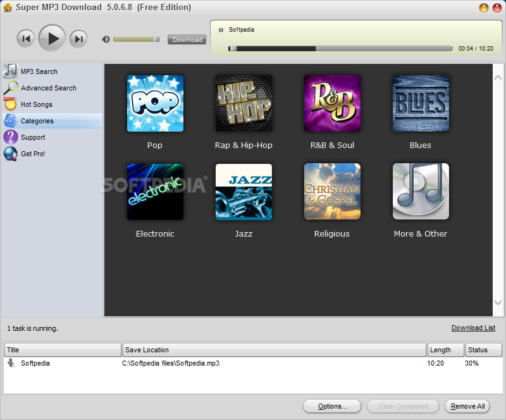Click the Jazz category label

[244, 234]
